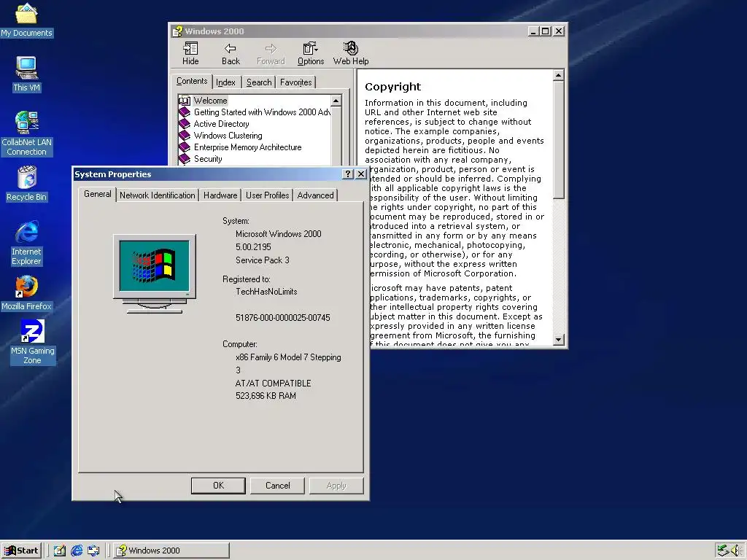The width and height of the screenshot is (747, 560).
Task: Click Windows 2000 taskbar button
Action: (x=171, y=551)
